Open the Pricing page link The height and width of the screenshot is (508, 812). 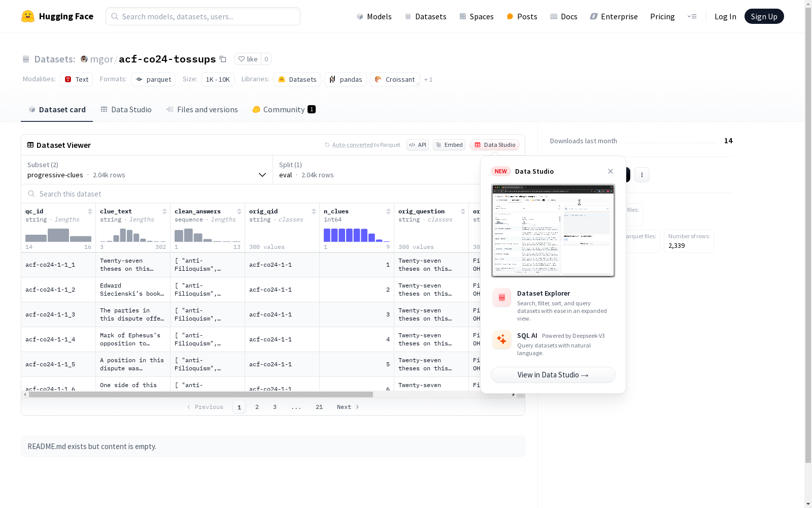tap(662, 16)
